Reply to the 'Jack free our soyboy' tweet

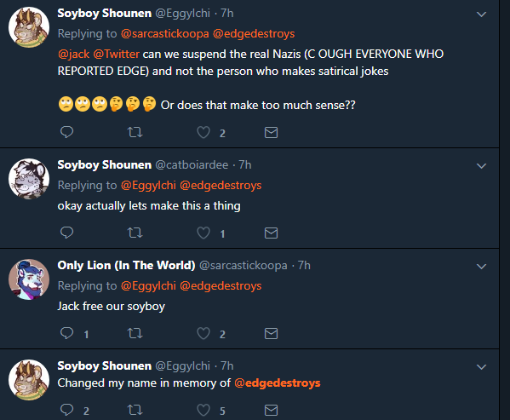click(67, 333)
